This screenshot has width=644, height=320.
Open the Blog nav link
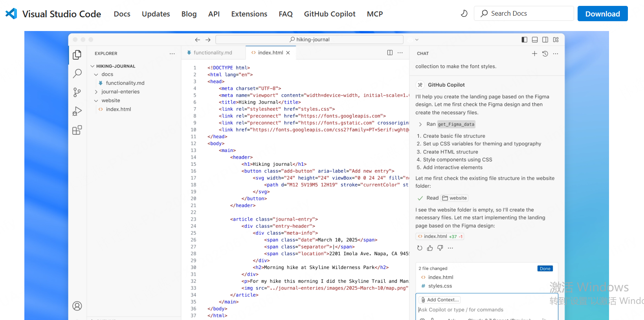coord(189,14)
